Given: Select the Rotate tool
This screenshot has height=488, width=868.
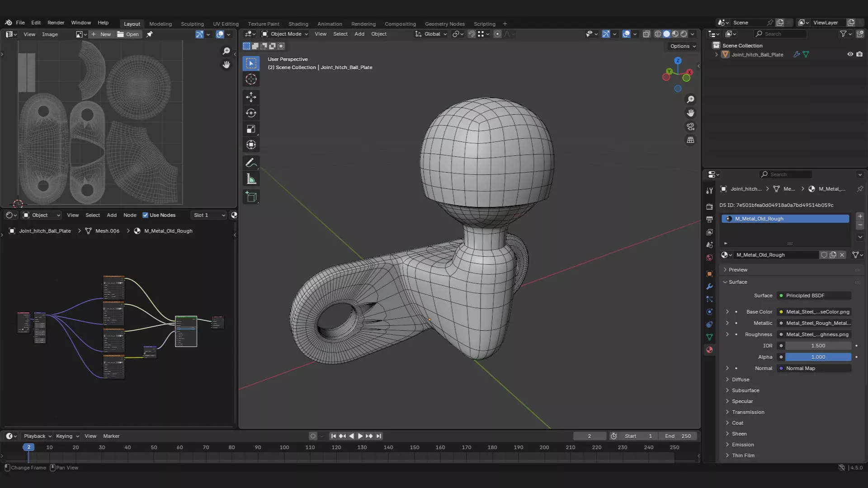Looking at the screenshot, I should point(251,113).
